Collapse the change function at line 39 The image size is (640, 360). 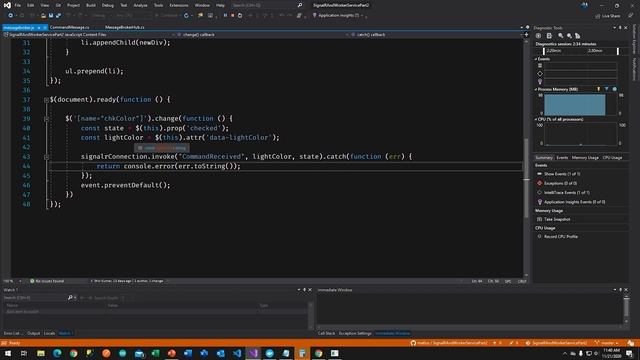pyautogui.click(x=46, y=119)
